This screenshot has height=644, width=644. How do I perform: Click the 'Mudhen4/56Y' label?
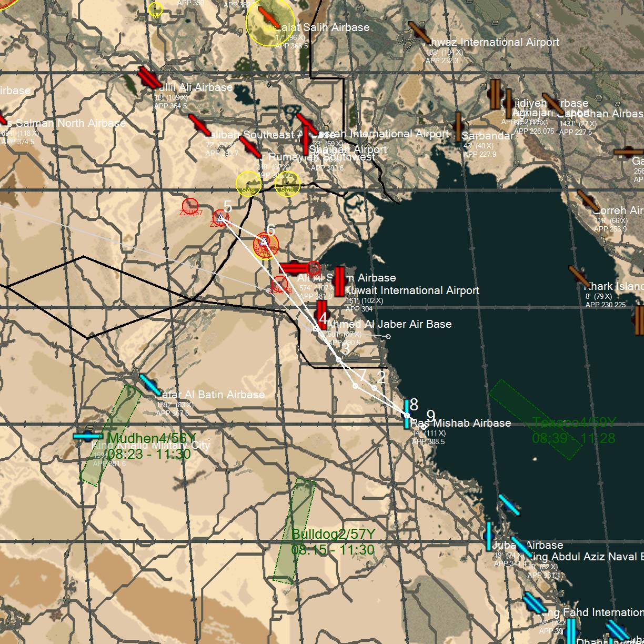(x=152, y=438)
